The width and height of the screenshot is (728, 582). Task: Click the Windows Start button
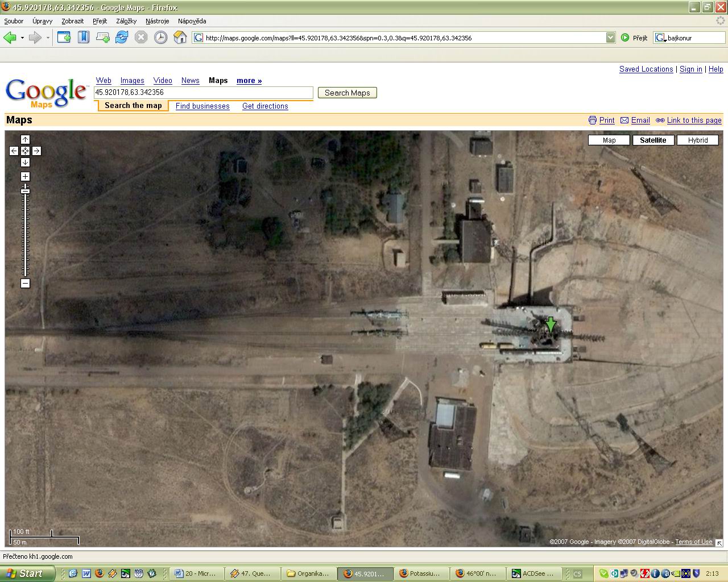point(27,573)
